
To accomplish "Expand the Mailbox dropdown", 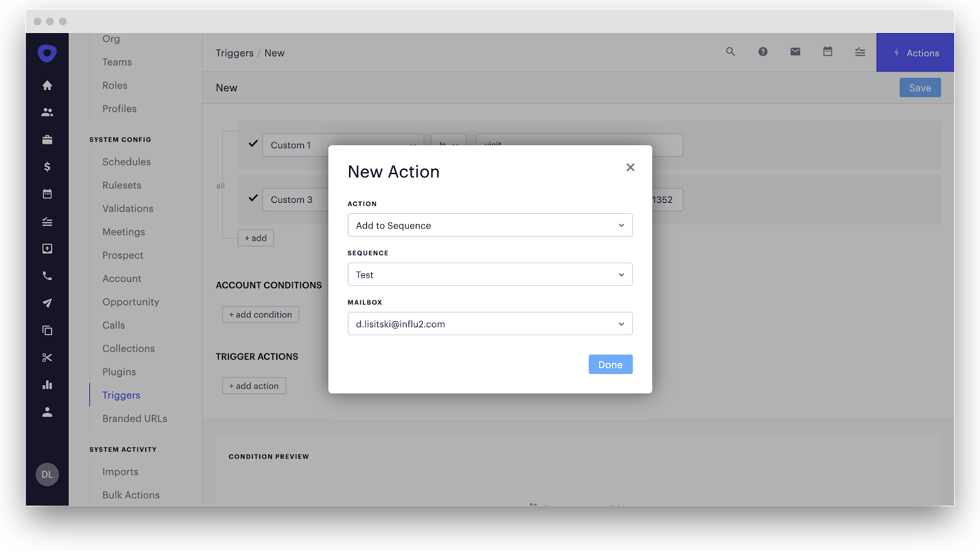I will point(489,324).
